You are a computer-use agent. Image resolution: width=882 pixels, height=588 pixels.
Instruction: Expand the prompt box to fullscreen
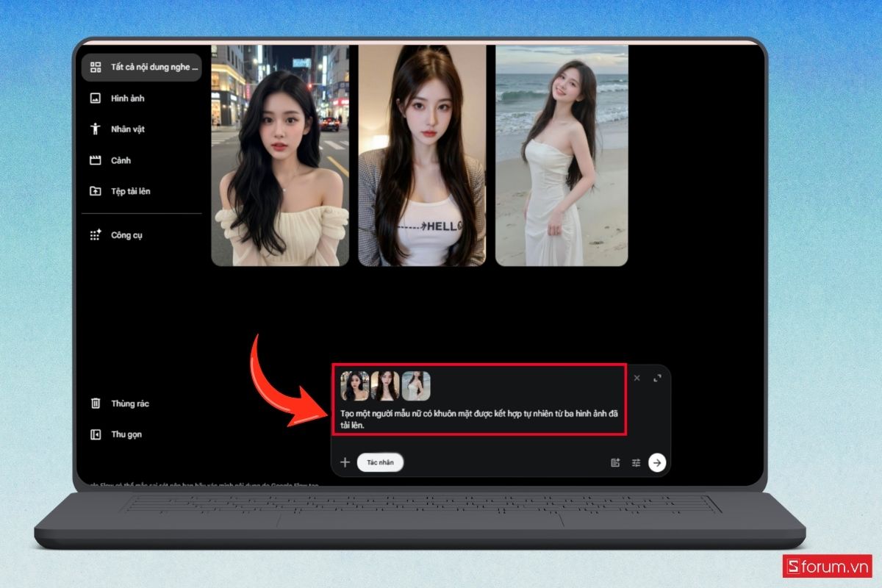click(x=657, y=378)
